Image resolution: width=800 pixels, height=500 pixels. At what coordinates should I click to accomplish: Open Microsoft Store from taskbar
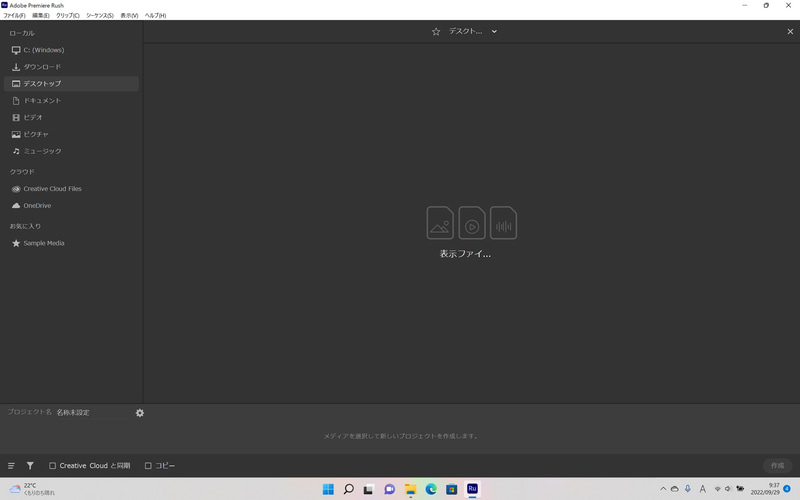[x=452, y=489]
